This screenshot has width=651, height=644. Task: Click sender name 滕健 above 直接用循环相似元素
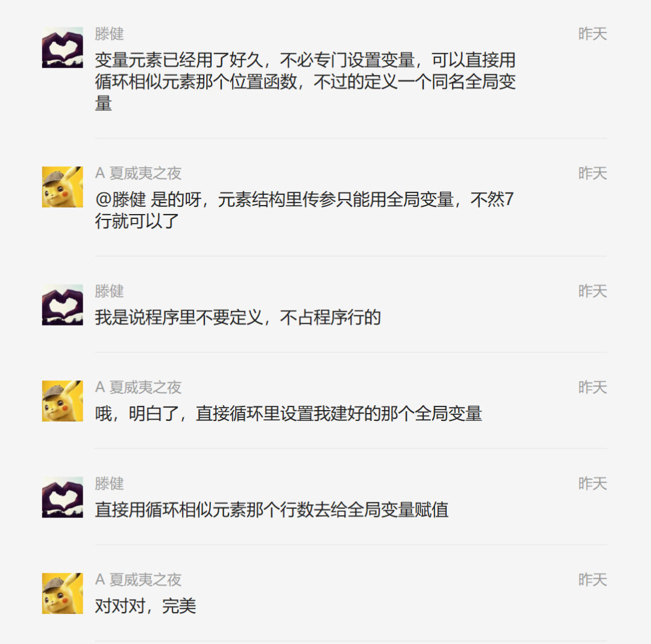[x=109, y=484]
